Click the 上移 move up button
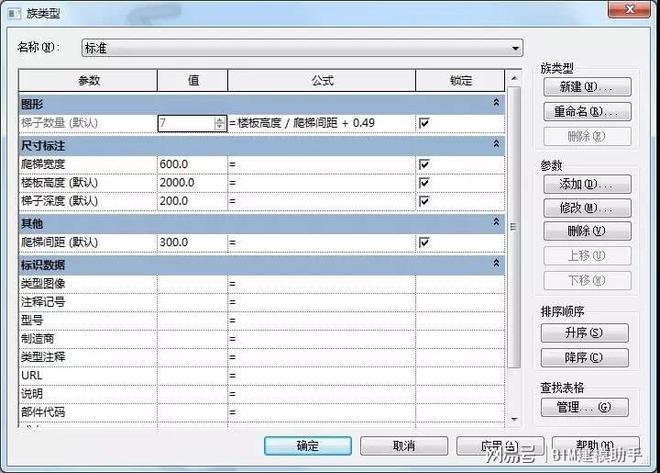Screen dimensions: 660x473 (x=587, y=255)
